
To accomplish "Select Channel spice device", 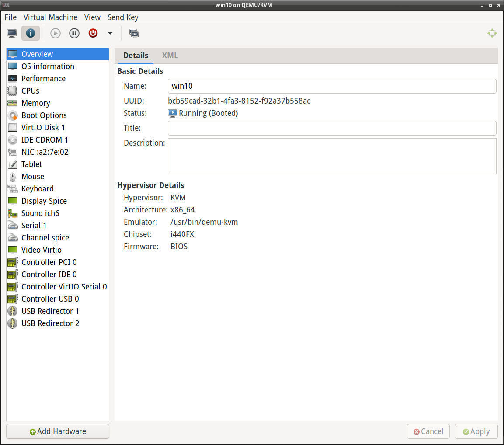I will 58,237.
